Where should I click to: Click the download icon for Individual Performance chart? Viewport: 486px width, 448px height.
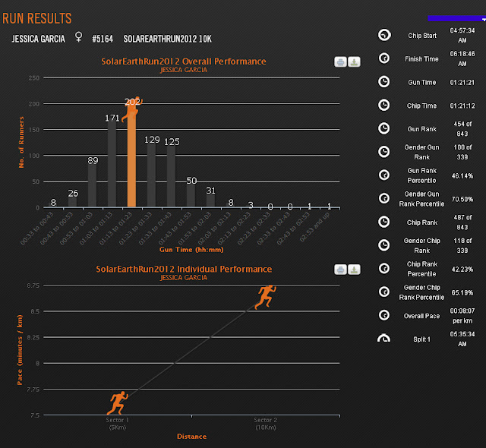click(x=354, y=270)
